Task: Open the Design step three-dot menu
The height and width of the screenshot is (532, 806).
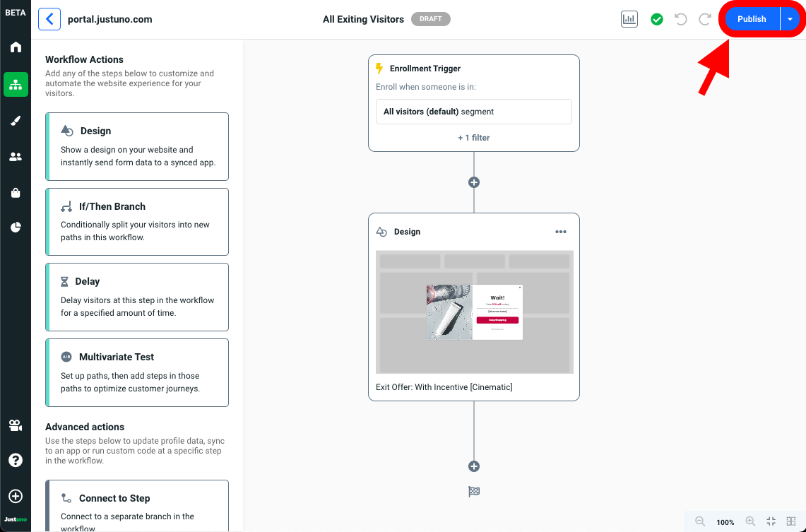Action: [x=561, y=232]
